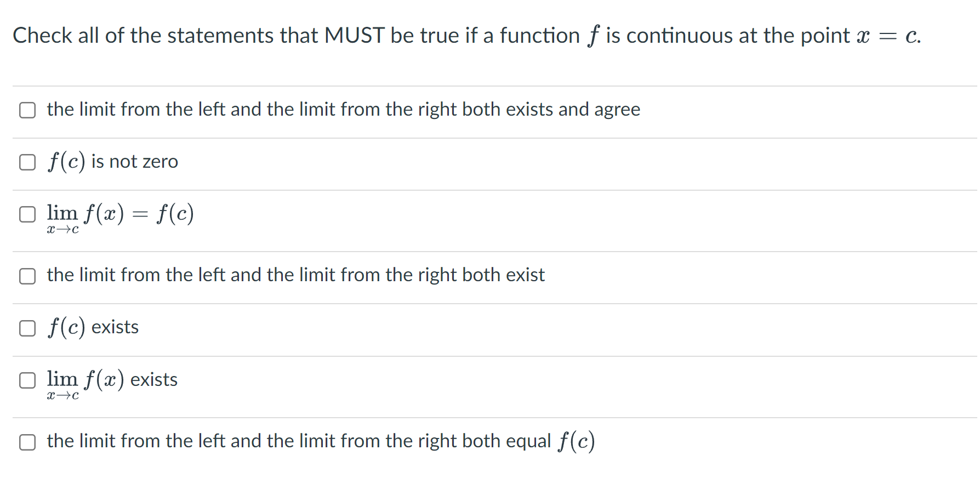Click the text "f(c) is not zero"
This screenshot has height=484, width=980.
click(112, 162)
